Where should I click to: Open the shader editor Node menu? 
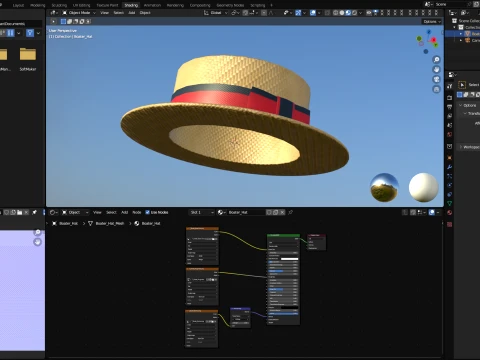click(x=137, y=212)
